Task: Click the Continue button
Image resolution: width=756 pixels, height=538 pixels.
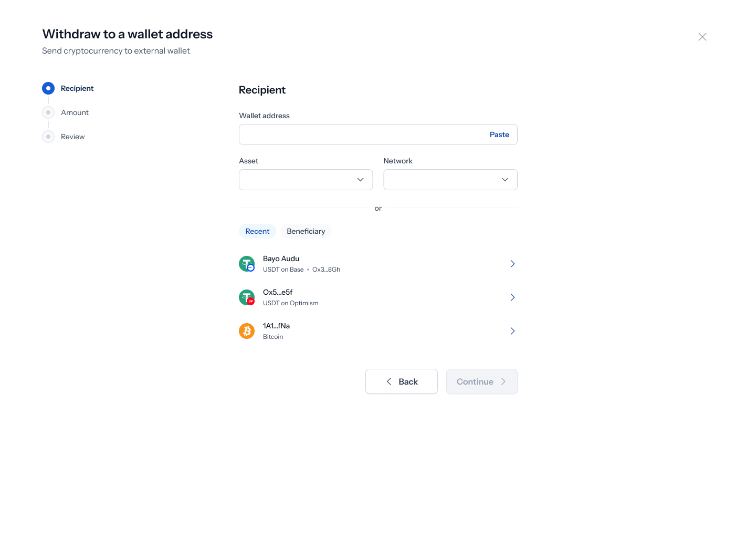Action: click(x=482, y=381)
